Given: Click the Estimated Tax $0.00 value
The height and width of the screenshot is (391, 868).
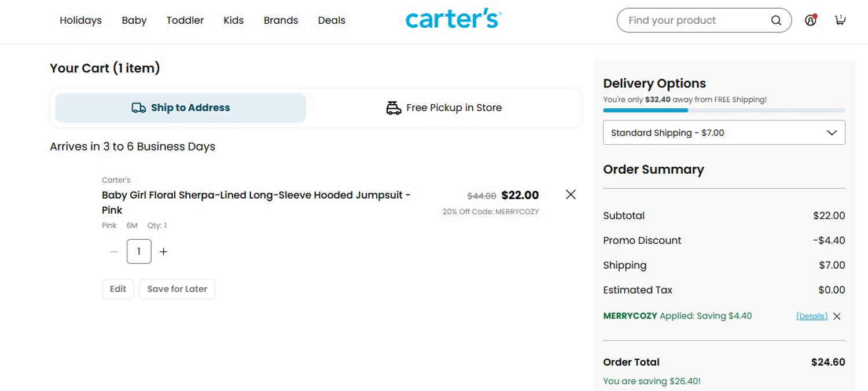Looking at the screenshot, I should pos(832,290).
